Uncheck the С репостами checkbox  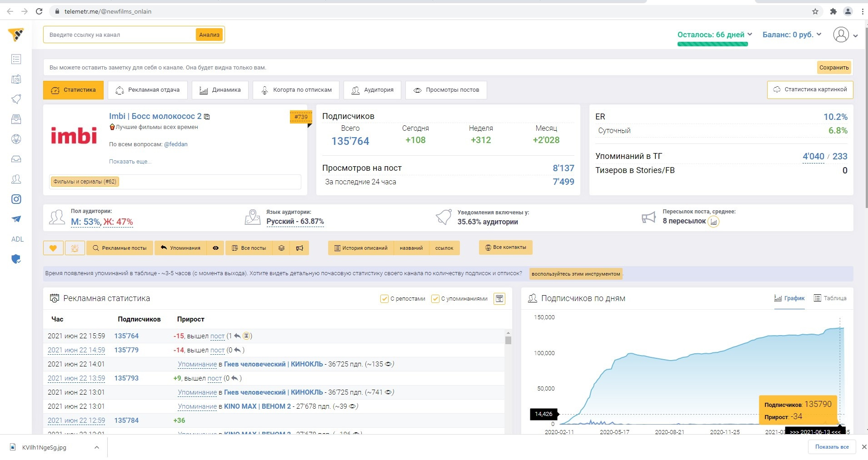pos(384,299)
